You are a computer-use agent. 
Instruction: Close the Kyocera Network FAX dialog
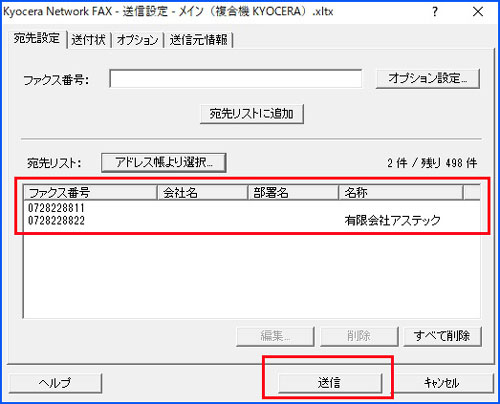(478, 12)
